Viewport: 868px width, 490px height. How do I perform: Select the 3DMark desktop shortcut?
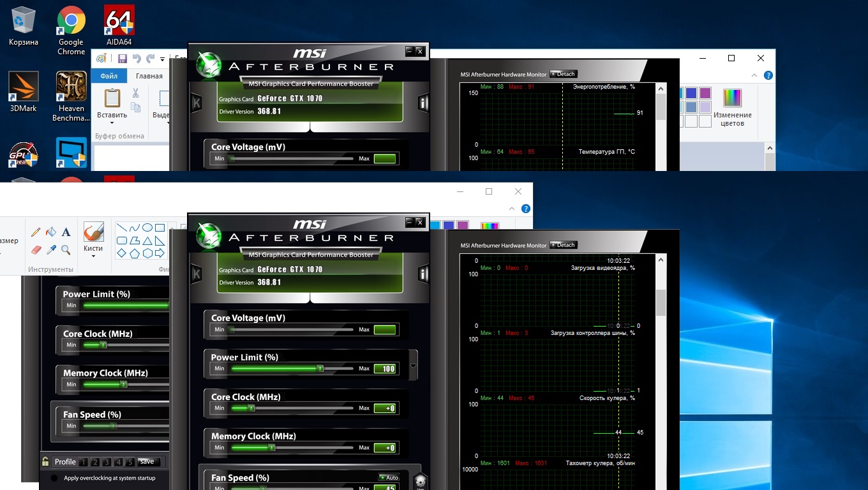[24, 93]
